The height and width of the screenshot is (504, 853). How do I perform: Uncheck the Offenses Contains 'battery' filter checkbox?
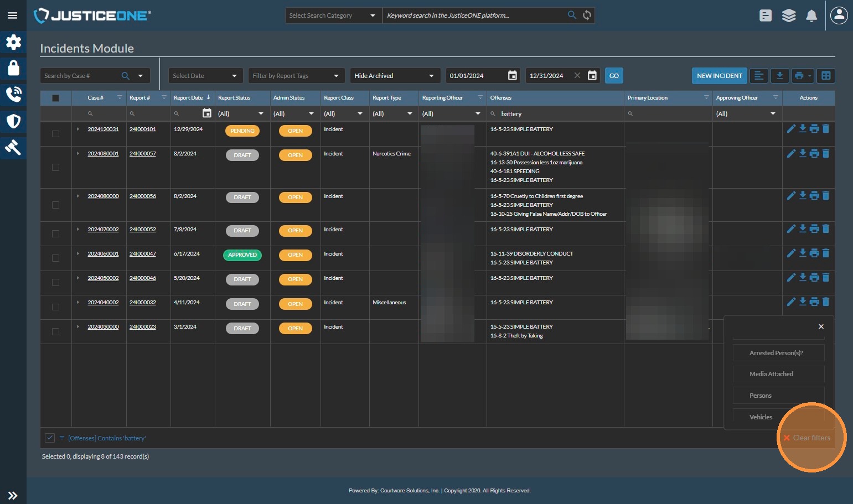coord(50,438)
